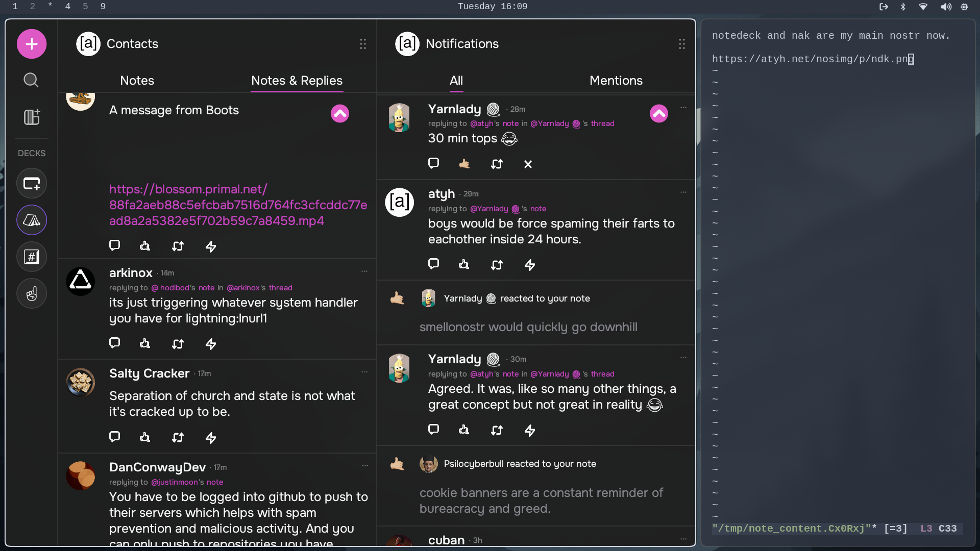Click the @justinmoon mention link
Screen dimensions: 980x551
coord(175,482)
